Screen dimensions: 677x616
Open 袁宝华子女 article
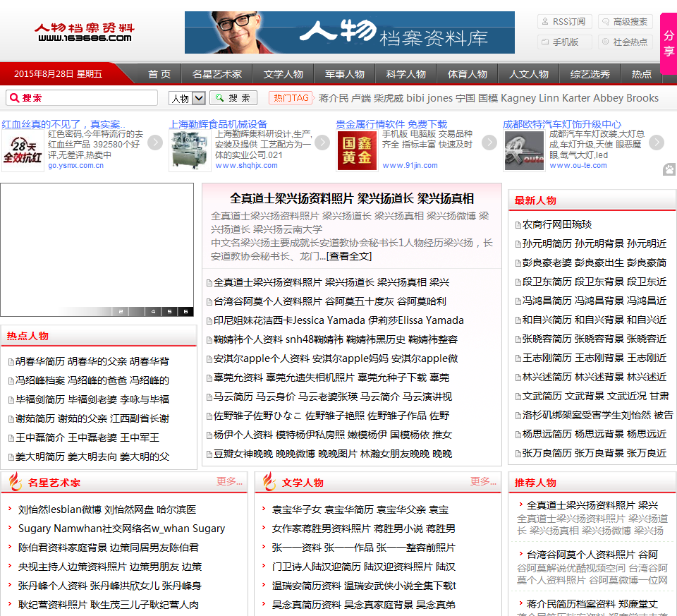(x=360, y=509)
